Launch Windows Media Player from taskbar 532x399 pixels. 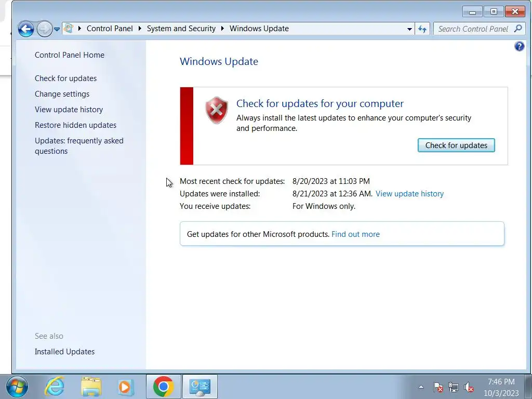pos(126,387)
